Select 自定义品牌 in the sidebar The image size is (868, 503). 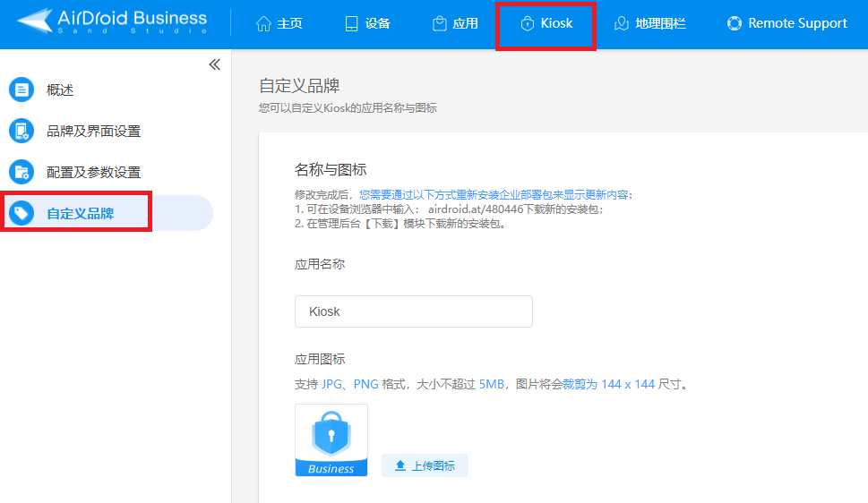[81, 214]
